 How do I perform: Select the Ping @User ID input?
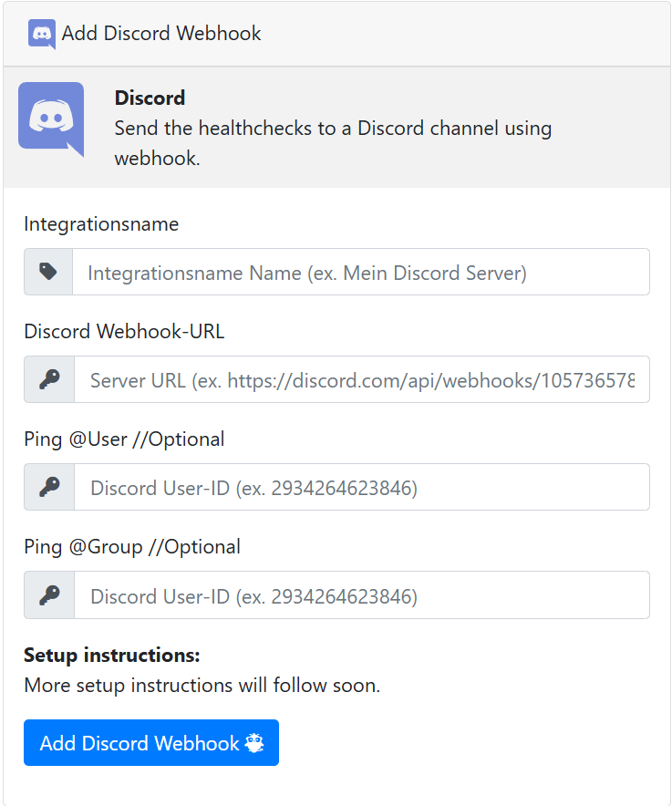point(360,487)
